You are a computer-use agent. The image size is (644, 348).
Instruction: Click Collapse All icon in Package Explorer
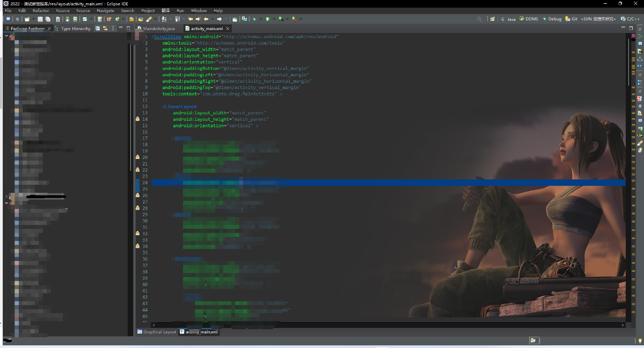98,28
